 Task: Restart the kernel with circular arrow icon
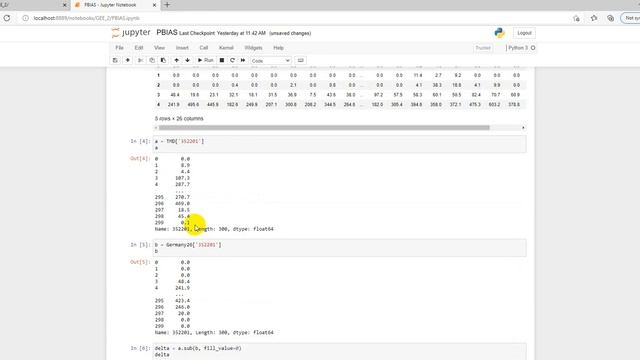pos(232,60)
